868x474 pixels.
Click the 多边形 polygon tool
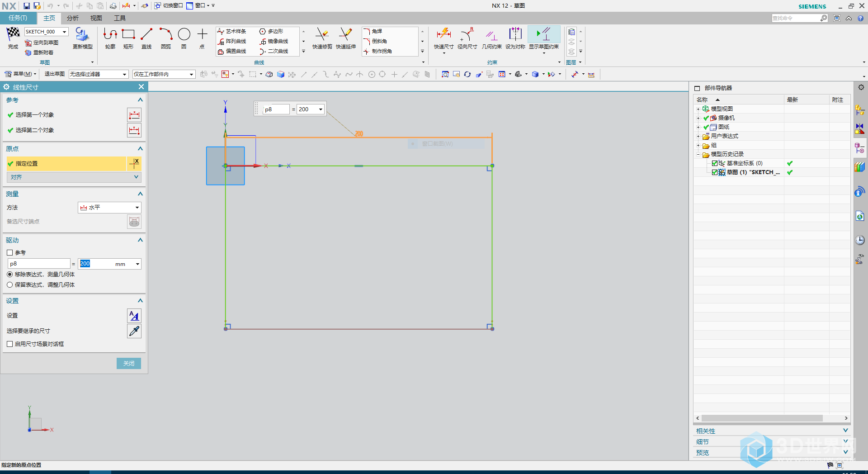pyautogui.click(x=271, y=31)
